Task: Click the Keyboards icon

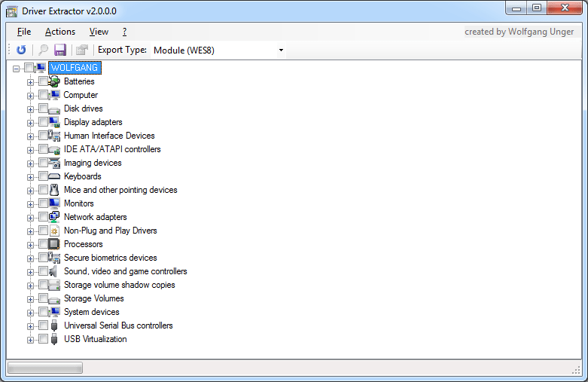Action: click(x=54, y=176)
